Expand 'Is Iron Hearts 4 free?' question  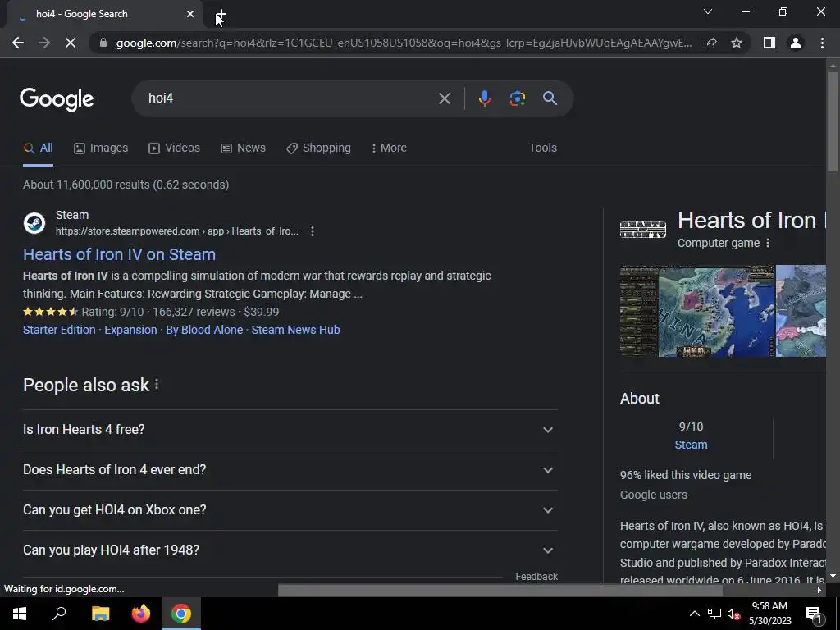[x=290, y=430]
